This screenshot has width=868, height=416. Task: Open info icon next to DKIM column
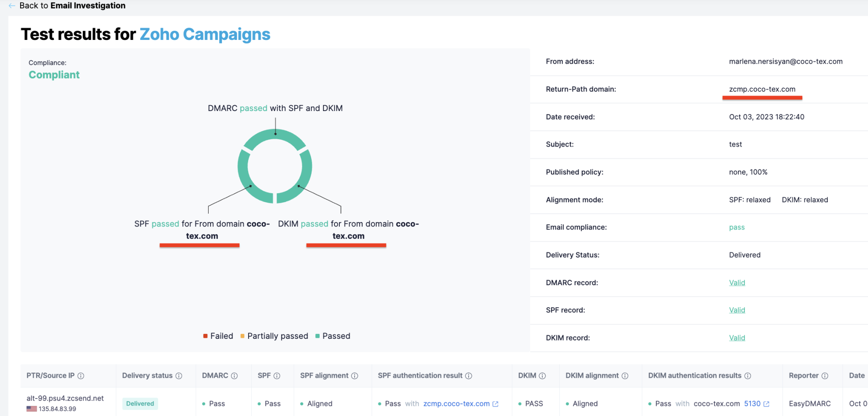point(542,376)
